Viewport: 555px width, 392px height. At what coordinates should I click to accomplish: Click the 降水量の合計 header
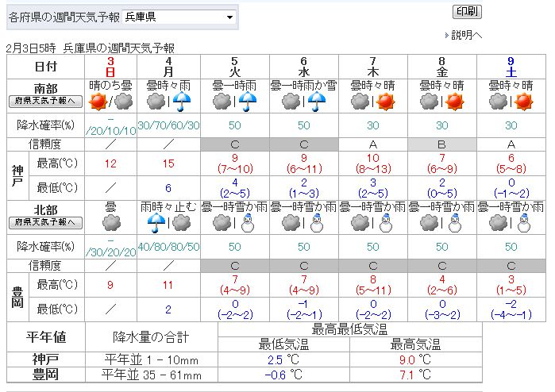click(151, 337)
